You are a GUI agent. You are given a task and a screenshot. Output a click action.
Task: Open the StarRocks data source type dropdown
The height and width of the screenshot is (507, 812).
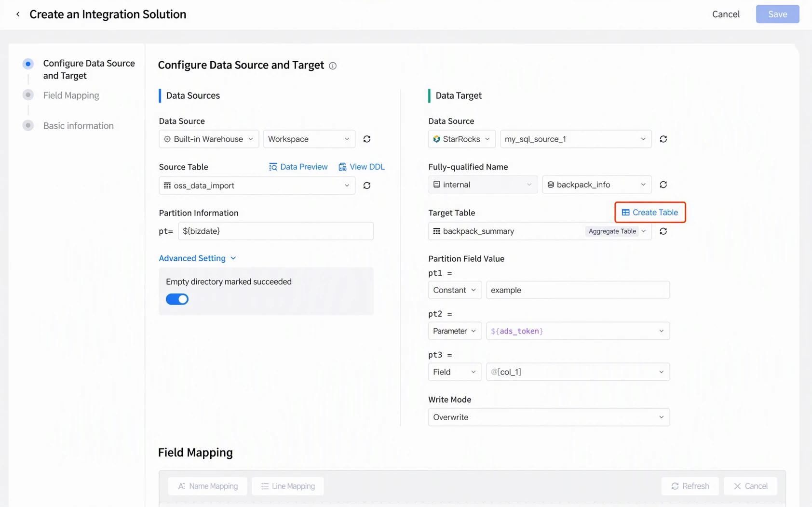pos(461,139)
